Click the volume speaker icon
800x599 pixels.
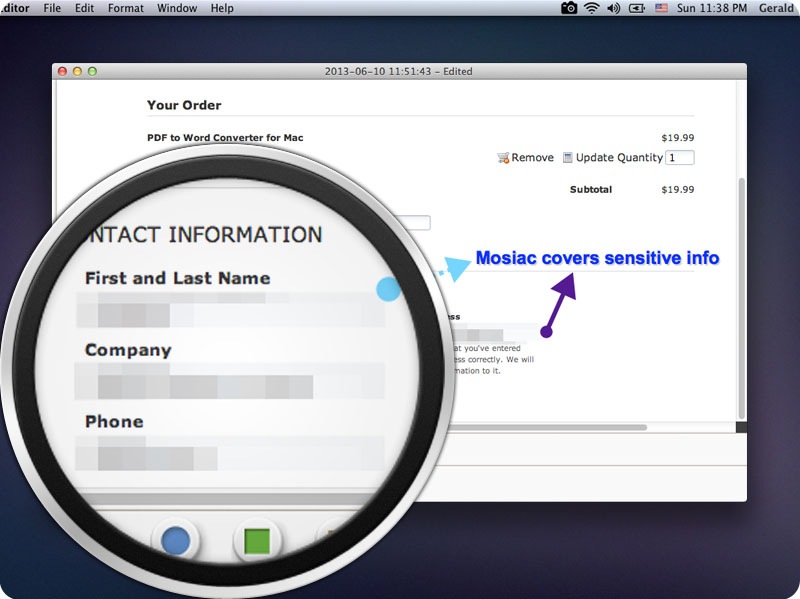point(614,8)
